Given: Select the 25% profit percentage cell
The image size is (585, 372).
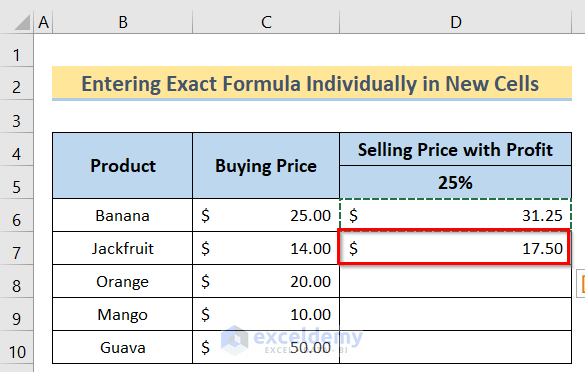Looking at the screenshot, I should point(456,182).
